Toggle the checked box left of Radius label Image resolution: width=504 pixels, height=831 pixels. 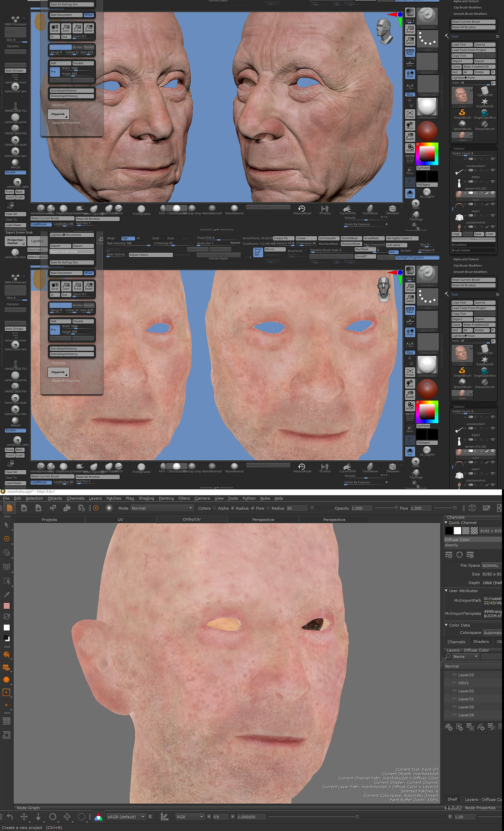[232, 508]
